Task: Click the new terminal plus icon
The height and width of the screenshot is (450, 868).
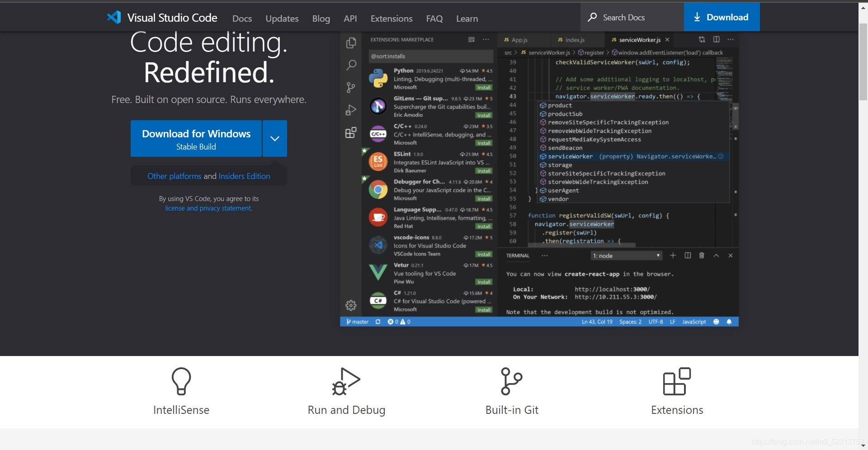Action: (x=673, y=255)
